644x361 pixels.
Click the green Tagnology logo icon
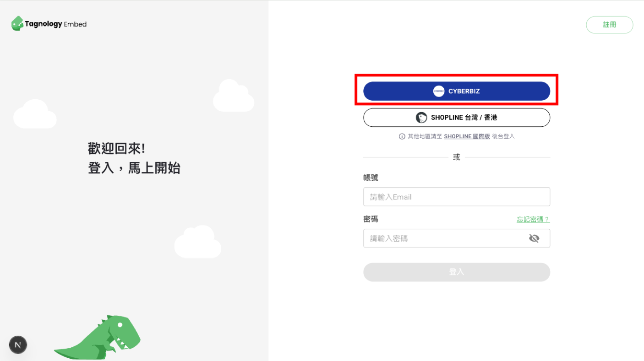[x=17, y=23]
